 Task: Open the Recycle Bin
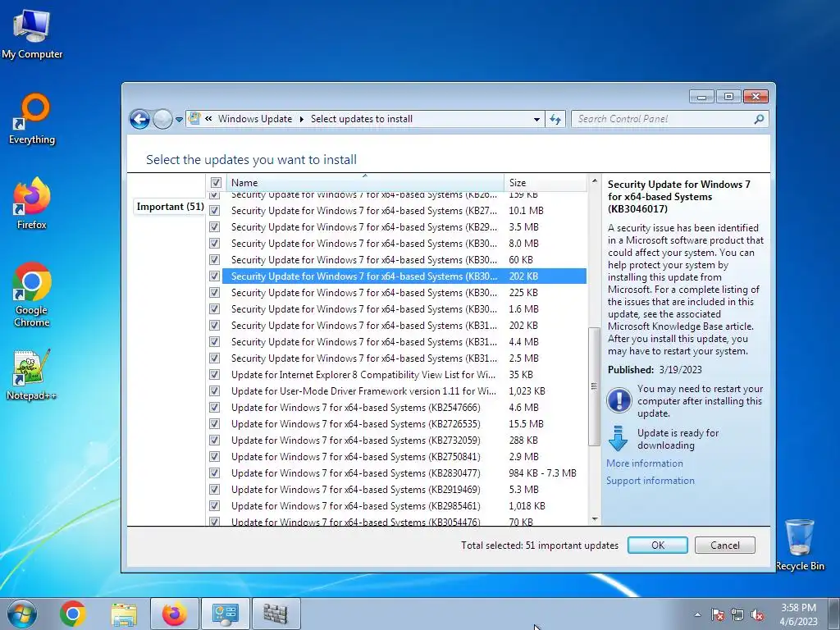click(800, 545)
